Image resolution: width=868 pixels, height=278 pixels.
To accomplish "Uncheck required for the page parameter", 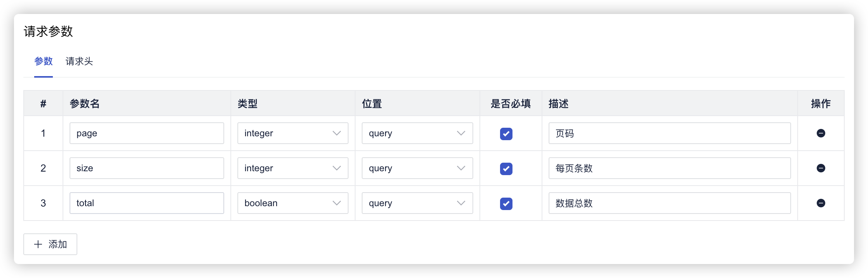I will pos(506,134).
